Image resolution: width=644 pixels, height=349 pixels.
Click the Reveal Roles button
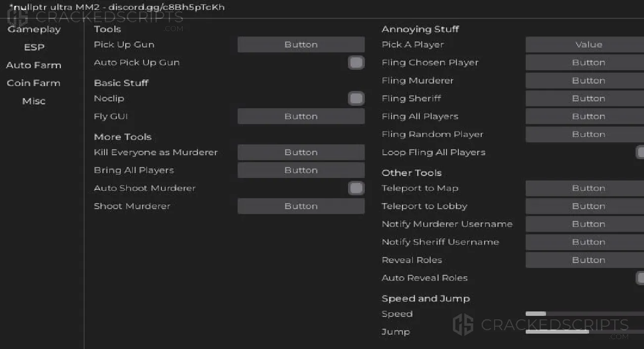[x=585, y=260]
